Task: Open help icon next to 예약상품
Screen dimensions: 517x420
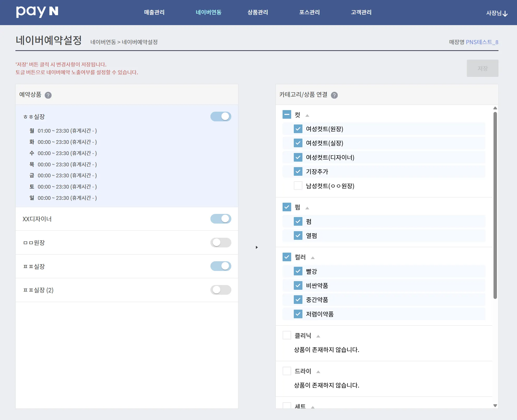Action: click(x=48, y=95)
